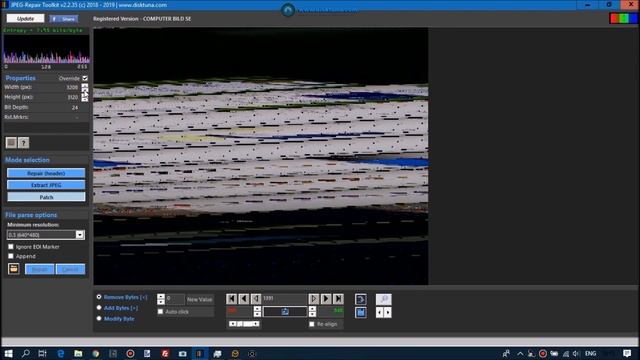This screenshot has height=360, width=640.
Task: Click the New Value field
Action: tap(200, 299)
